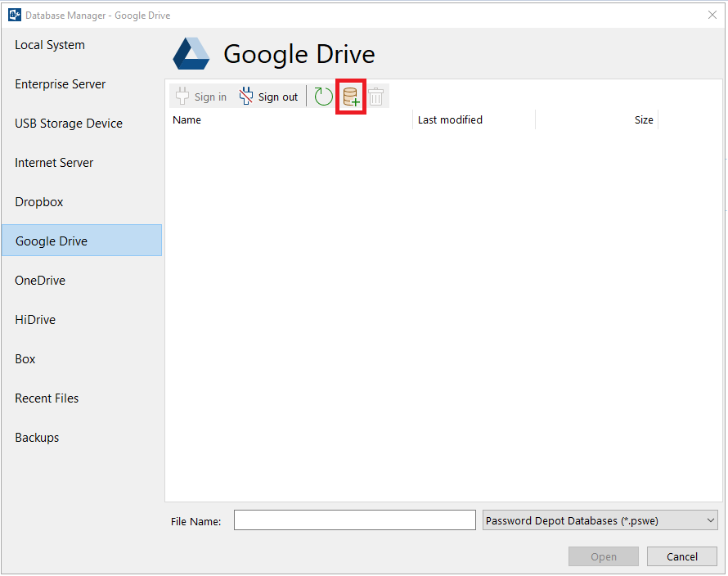Click the Sign in toolbar button

[x=201, y=97]
